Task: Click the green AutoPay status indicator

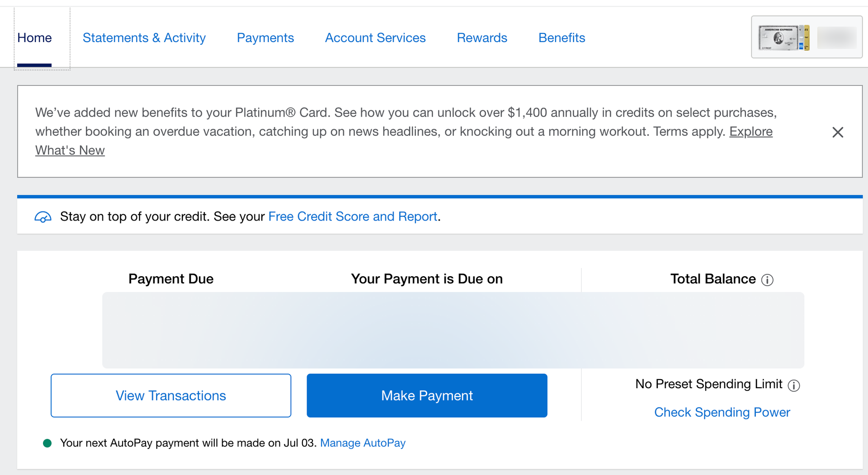Action: [x=47, y=443]
